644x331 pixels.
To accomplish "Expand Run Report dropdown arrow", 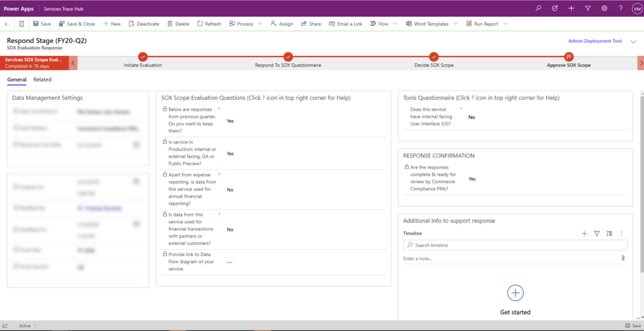I will pos(505,24).
